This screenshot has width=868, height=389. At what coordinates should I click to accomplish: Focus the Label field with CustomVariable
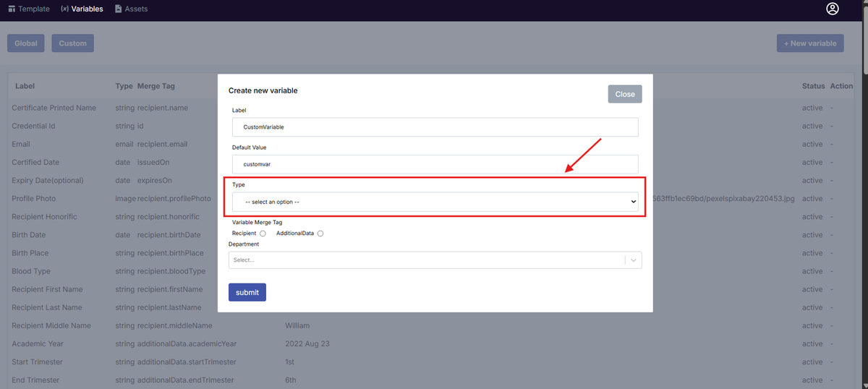435,127
